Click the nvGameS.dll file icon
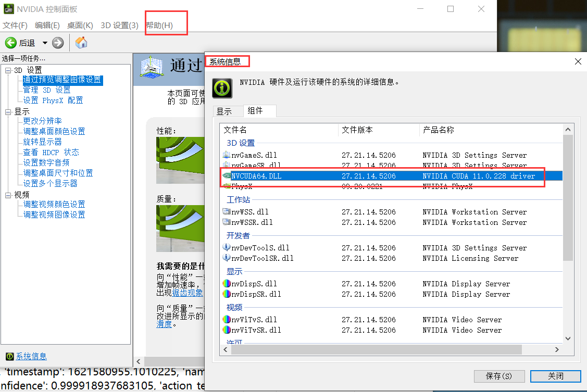Viewport: 587px width, 392px height. point(227,155)
